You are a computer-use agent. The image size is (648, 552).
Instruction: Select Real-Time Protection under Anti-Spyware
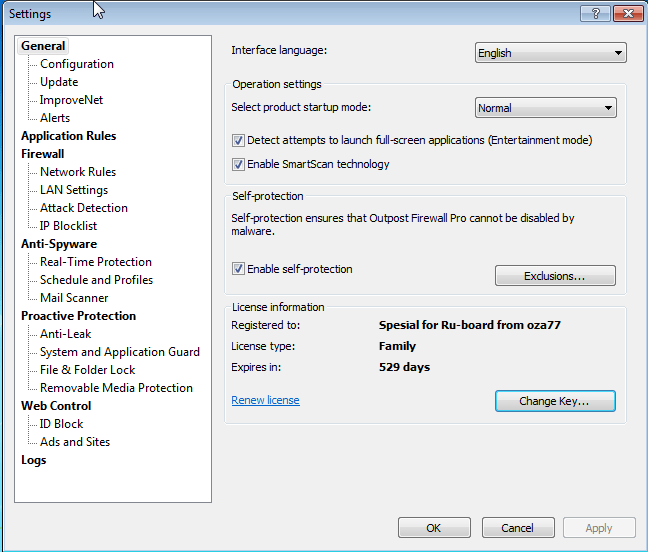[x=96, y=262]
